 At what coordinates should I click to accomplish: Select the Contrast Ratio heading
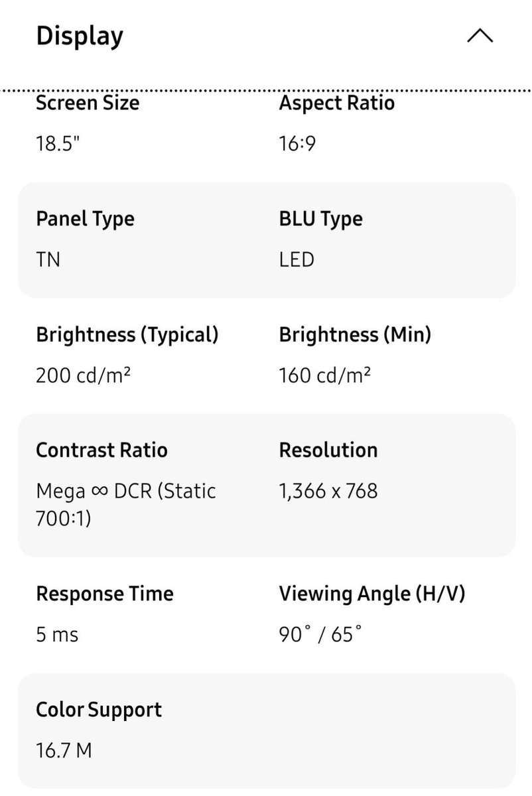point(101,450)
